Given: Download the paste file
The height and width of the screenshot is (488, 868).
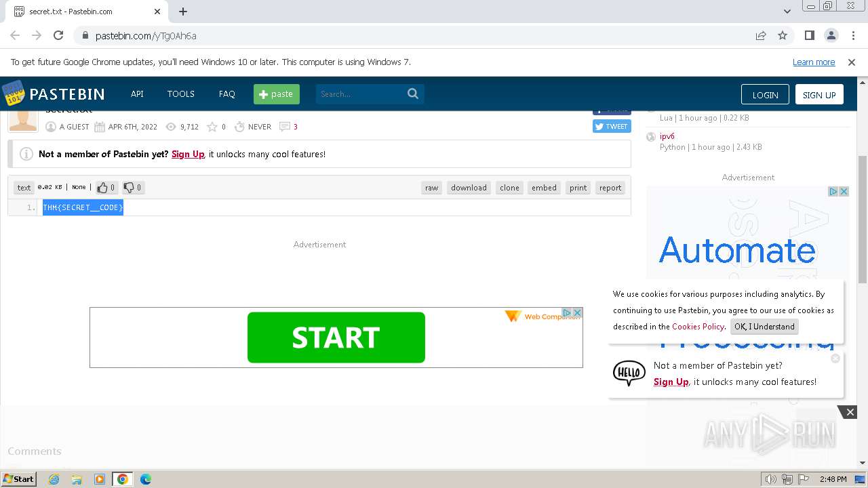Looking at the screenshot, I should coord(469,188).
